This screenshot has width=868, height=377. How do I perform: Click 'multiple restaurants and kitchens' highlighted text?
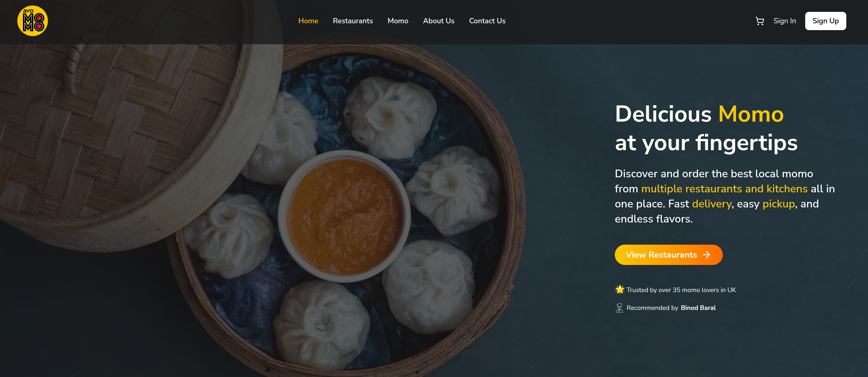[x=724, y=189]
